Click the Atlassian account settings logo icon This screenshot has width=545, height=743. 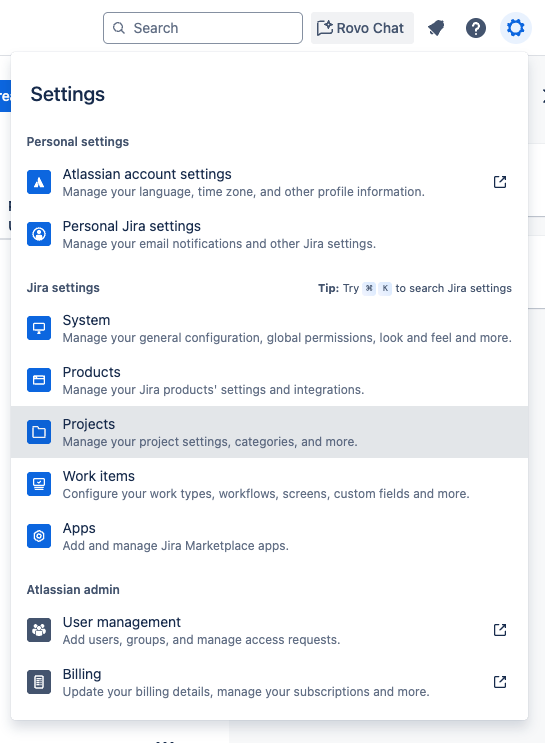click(x=39, y=182)
